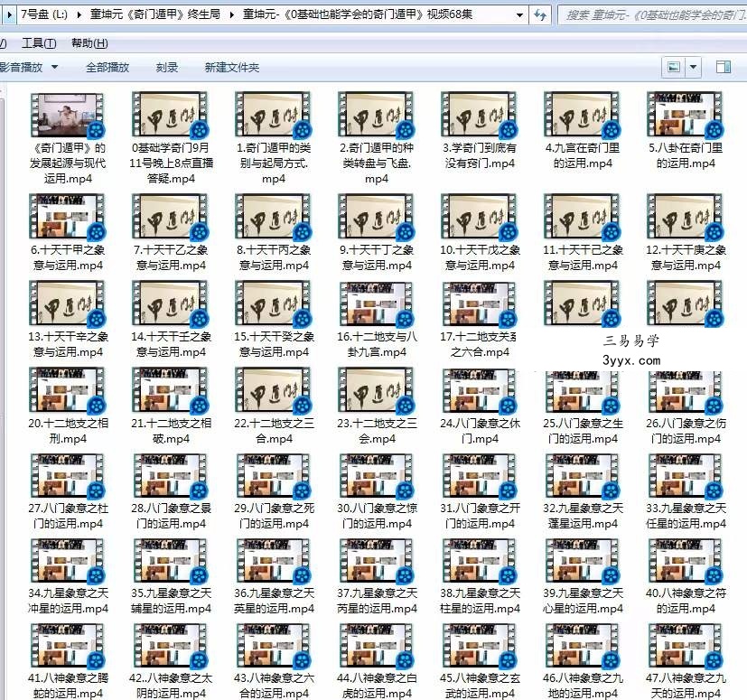Select video 11.十天干己之象意与运用.mp4
Screen dimensions: 747x700
click(x=583, y=232)
